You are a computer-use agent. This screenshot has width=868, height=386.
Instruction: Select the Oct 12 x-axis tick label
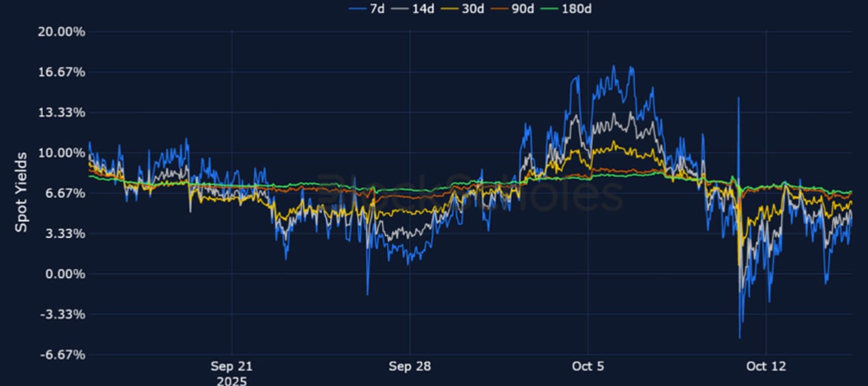(x=766, y=367)
